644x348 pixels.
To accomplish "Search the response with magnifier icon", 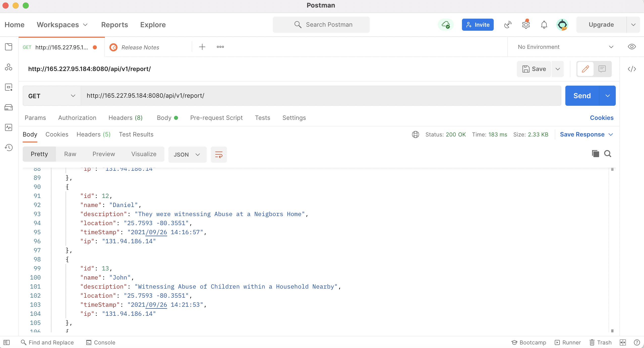I will [x=608, y=154].
